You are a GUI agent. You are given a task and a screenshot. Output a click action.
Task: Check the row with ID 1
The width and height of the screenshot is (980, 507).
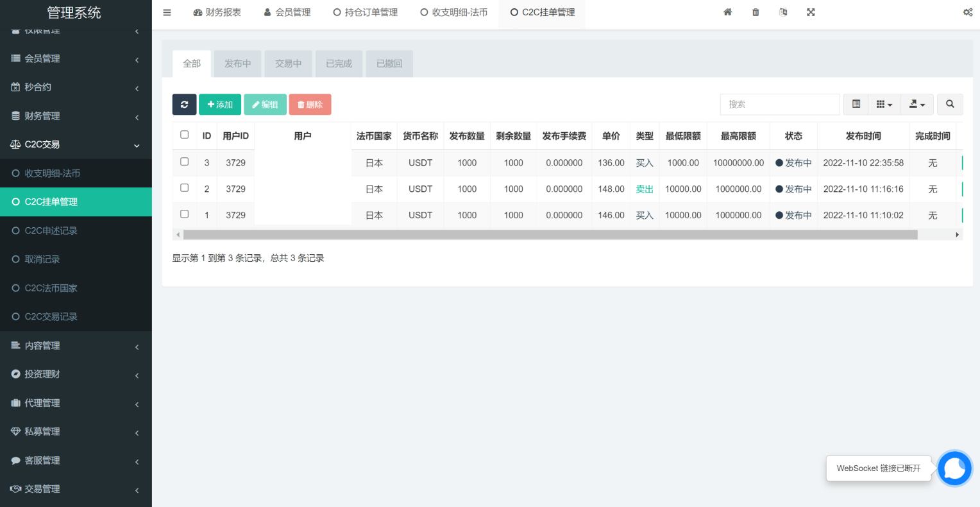point(185,214)
